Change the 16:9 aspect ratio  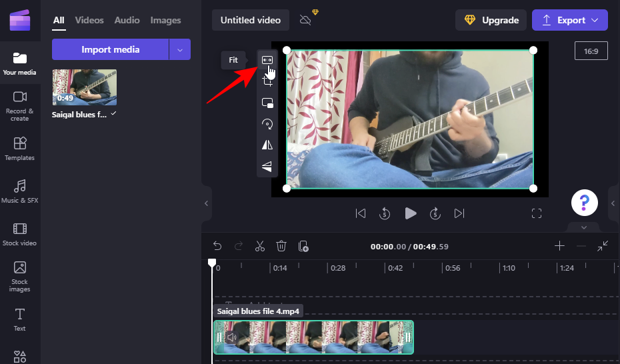[x=591, y=51]
